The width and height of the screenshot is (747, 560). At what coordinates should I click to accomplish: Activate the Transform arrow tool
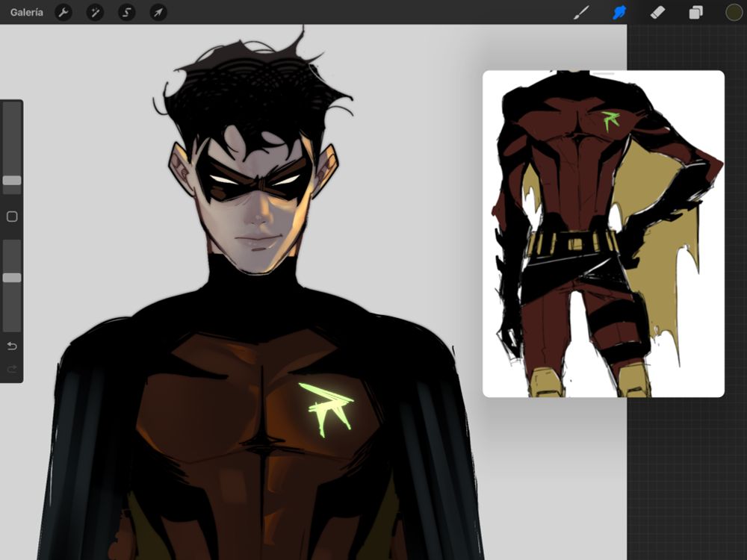[158, 13]
